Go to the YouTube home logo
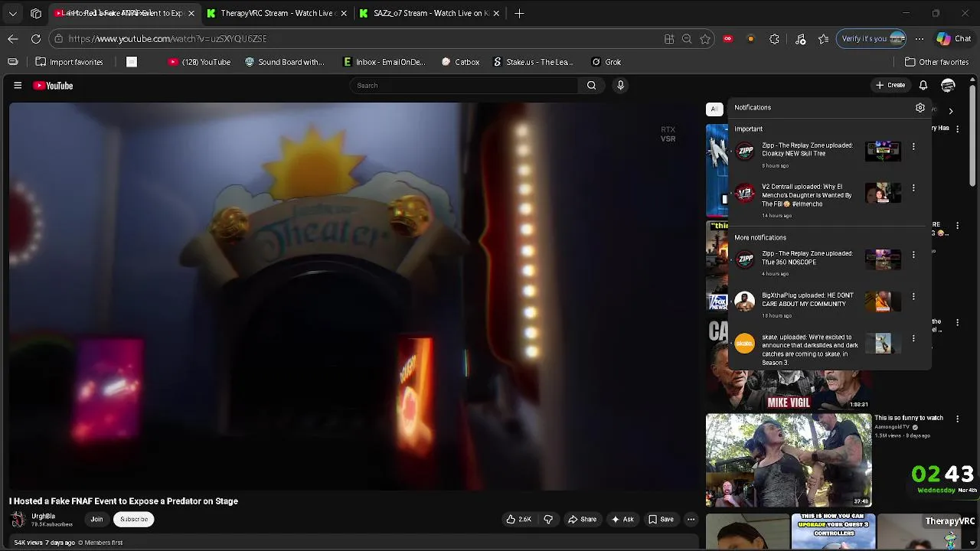The image size is (980, 551). coord(53,86)
